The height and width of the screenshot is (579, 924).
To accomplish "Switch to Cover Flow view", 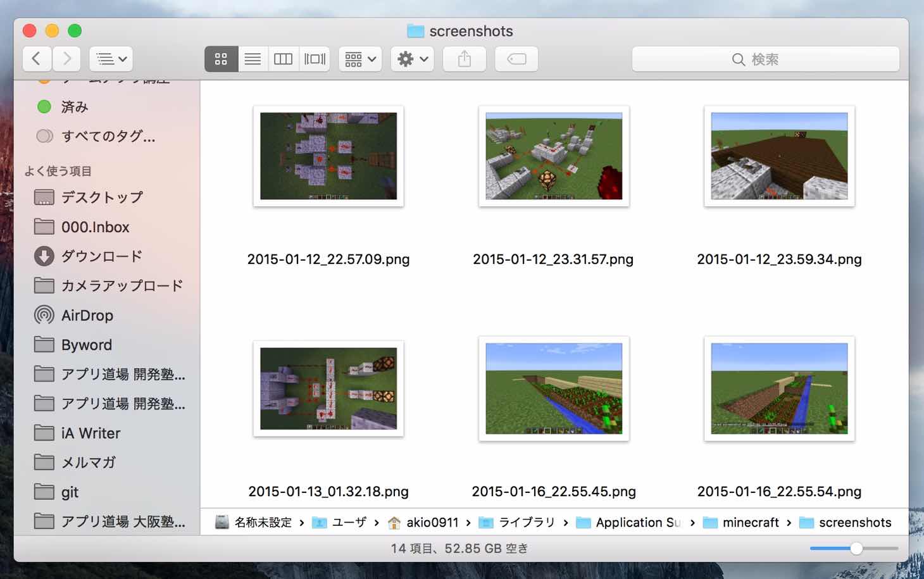I will click(x=315, y=59).
